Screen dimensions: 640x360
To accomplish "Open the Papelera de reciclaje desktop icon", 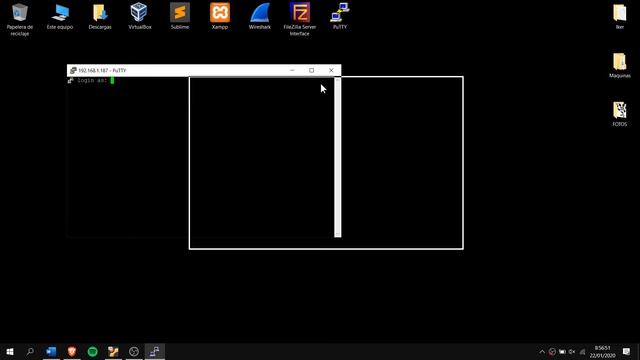I will click(20, 19).
